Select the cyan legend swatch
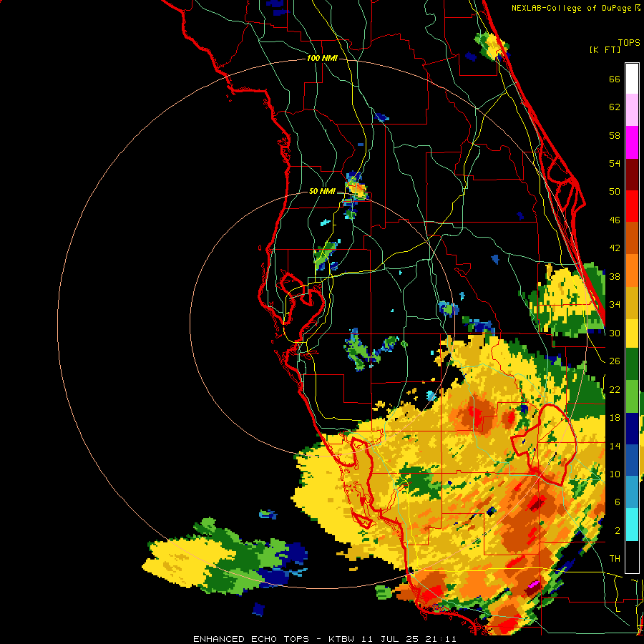The width and height of the screenshot is (644, 644). (x=632, y=525)
